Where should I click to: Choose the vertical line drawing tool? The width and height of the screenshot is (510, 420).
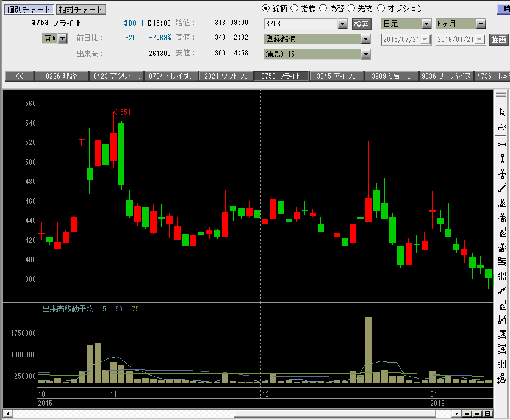(x=502, y=158)
